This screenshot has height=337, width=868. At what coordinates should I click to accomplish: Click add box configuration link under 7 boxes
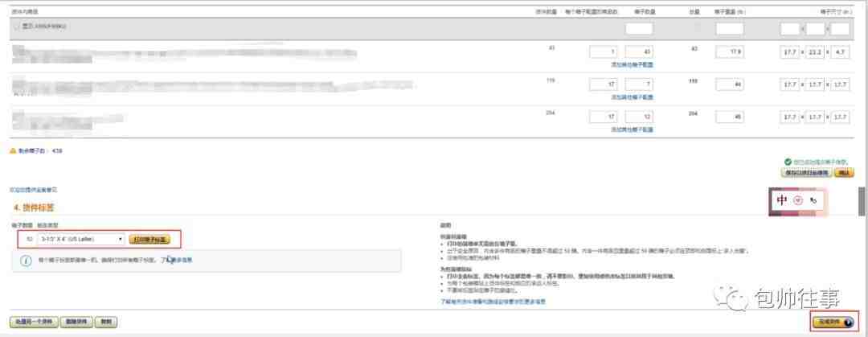click(632, 97)
